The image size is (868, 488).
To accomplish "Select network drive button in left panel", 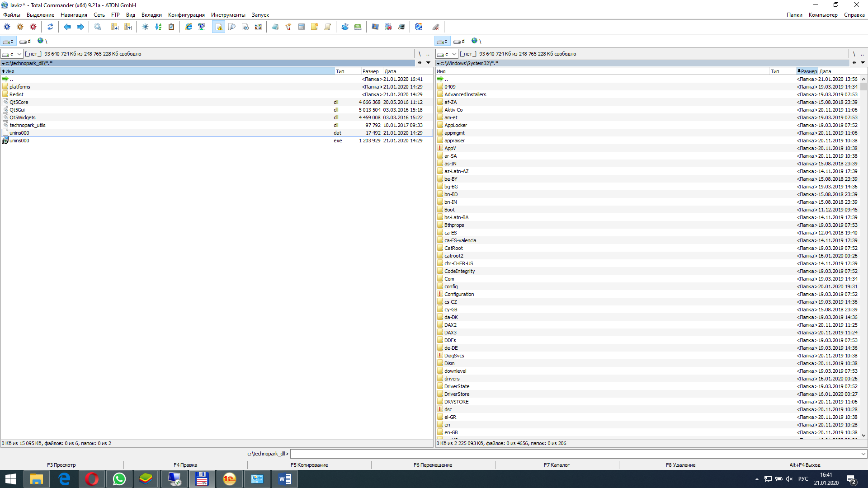I will [42, 41].
